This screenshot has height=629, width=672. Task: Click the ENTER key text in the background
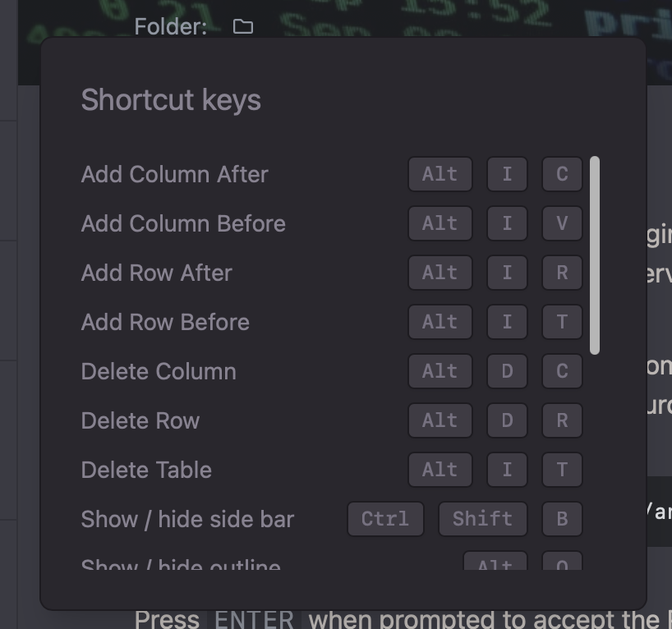tap(255, 618)
